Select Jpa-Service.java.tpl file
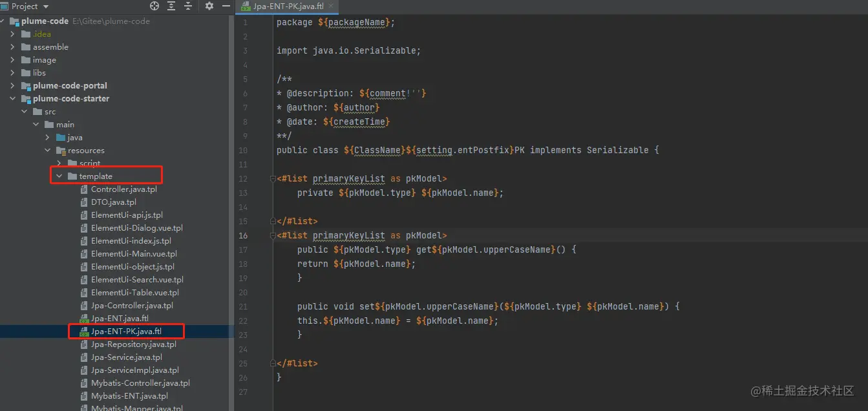Image resolution: width=868 pixels, height=411 pixels. (x=127, y=357)
